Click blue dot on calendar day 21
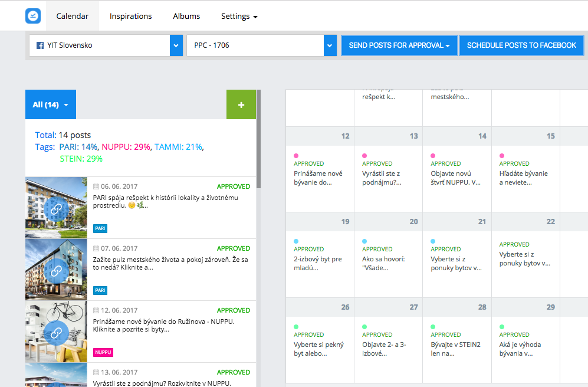Screen dimensions: 588x387 [x=433, y=241]
